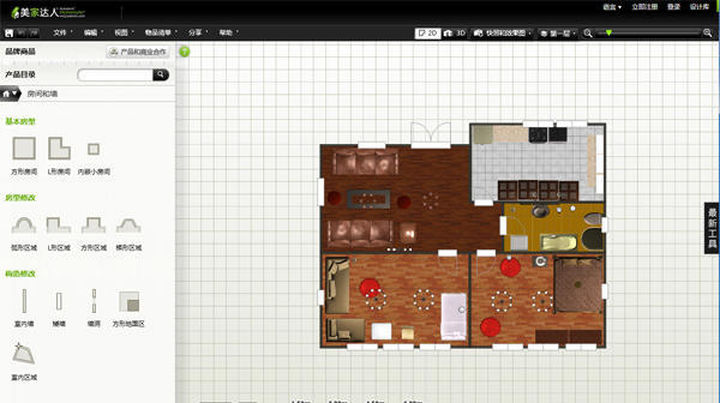
Task: Select the L形房间 L-shaped room icon
Action: click(59, 150)
